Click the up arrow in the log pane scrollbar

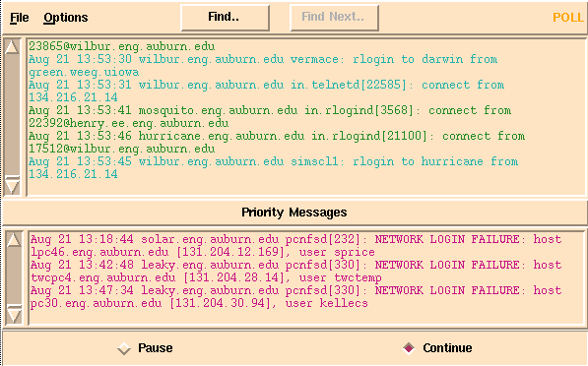(12, 47)
